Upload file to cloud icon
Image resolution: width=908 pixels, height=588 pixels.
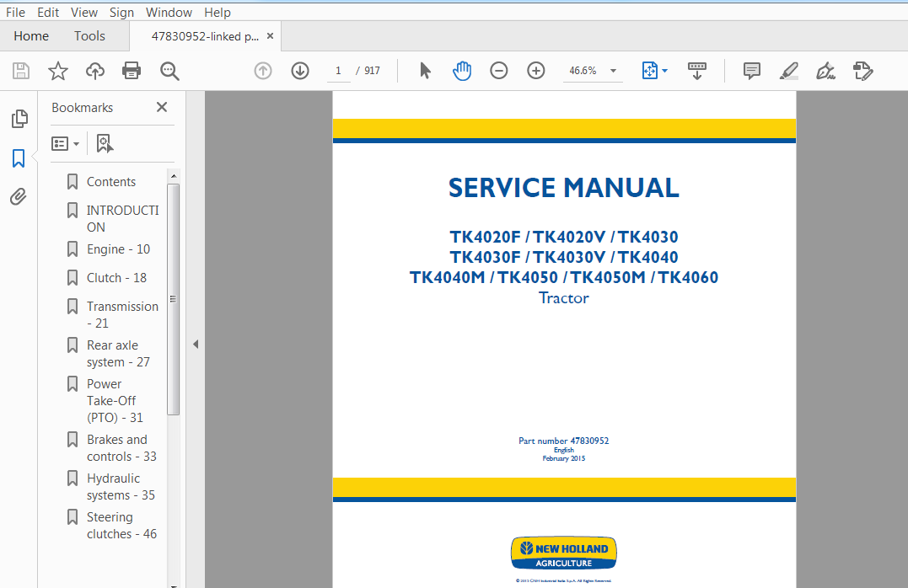coord(95,72)
